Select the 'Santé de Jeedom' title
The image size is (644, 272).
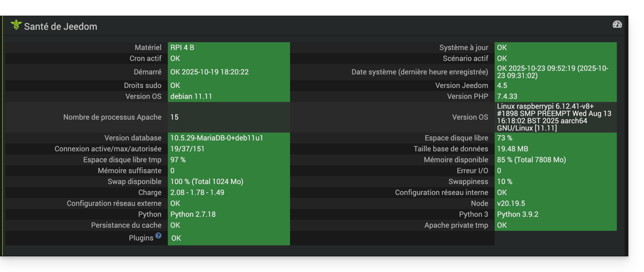point(60,27)
